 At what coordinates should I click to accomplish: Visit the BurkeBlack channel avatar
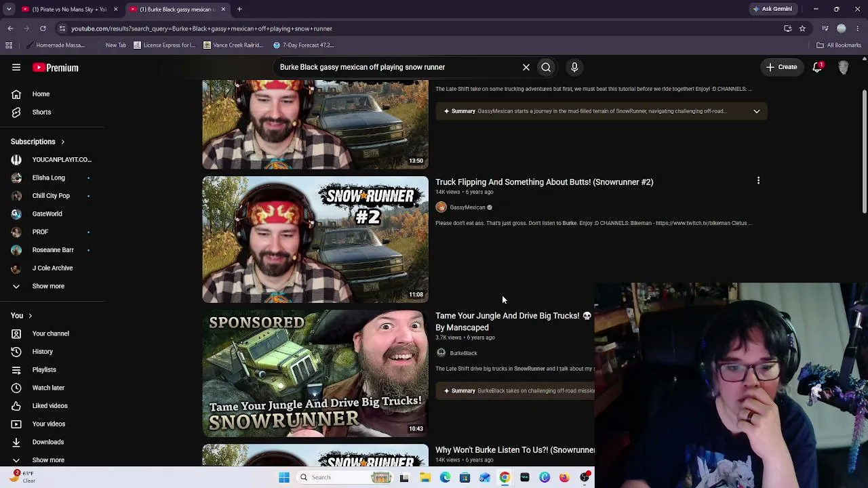pos(441,353)
